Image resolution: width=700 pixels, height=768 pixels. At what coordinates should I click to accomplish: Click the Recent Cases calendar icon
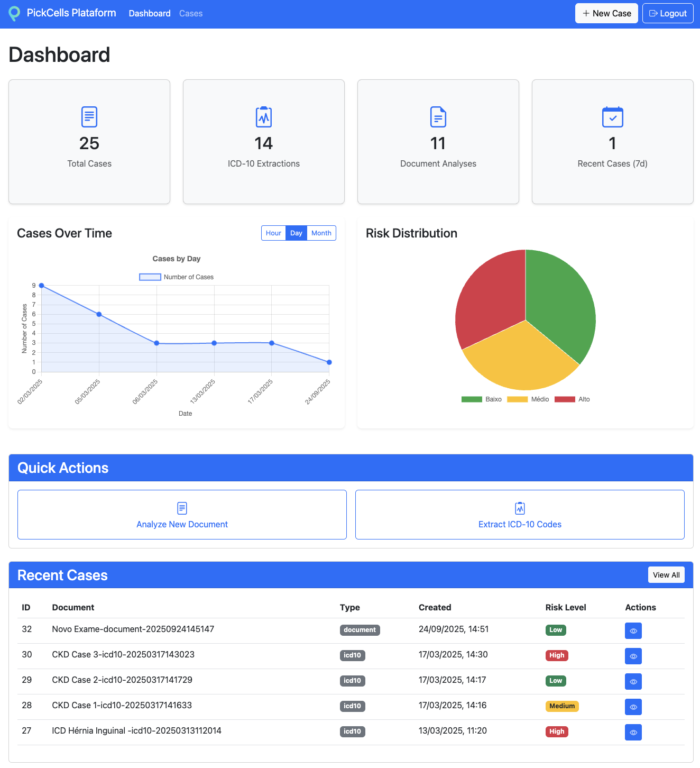(612, 117)
